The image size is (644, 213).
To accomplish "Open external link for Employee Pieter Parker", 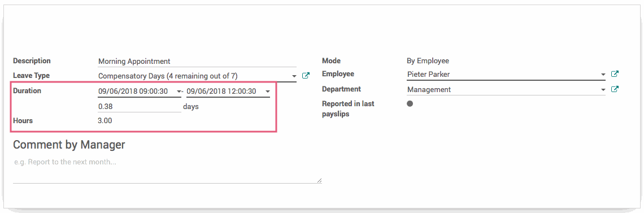I will [x=615, y=74].
